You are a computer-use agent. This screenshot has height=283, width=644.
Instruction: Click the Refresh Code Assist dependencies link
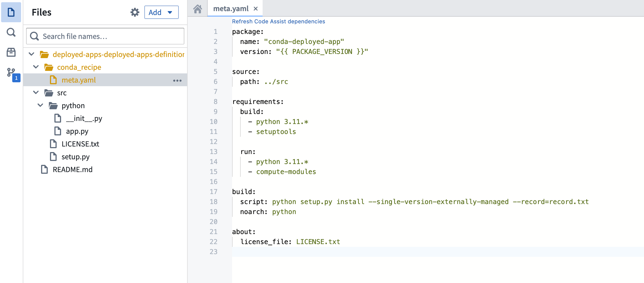click(x=278, y=21)
